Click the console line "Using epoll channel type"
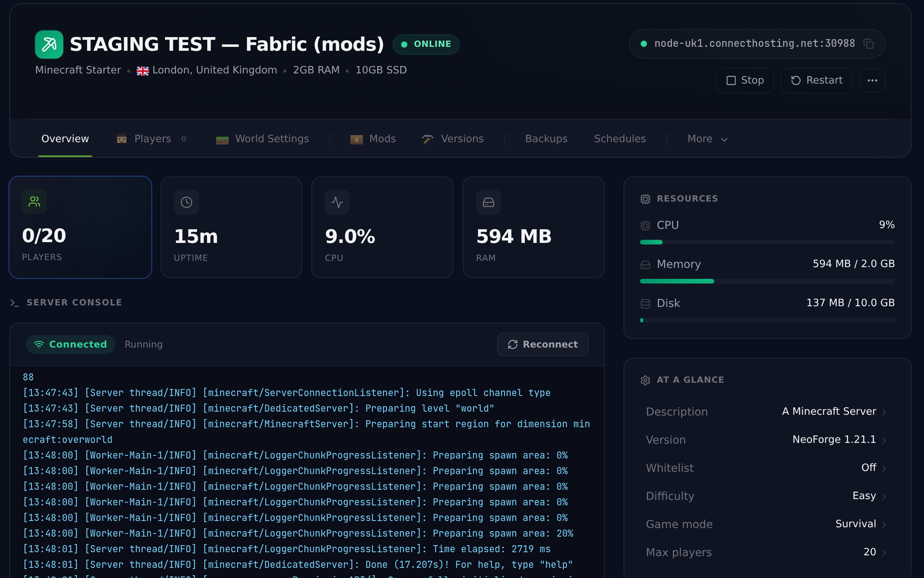This screenshot has height=578, width=924. [x=287, y=393]
